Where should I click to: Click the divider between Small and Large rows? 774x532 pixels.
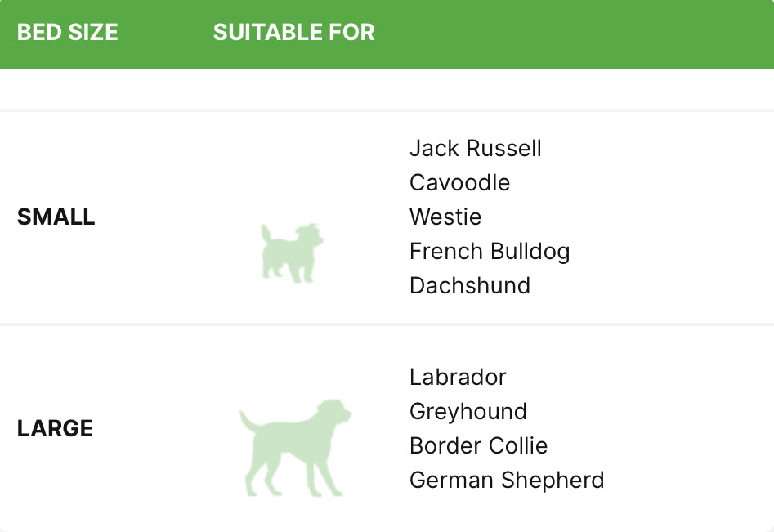[x=387, y=324]
